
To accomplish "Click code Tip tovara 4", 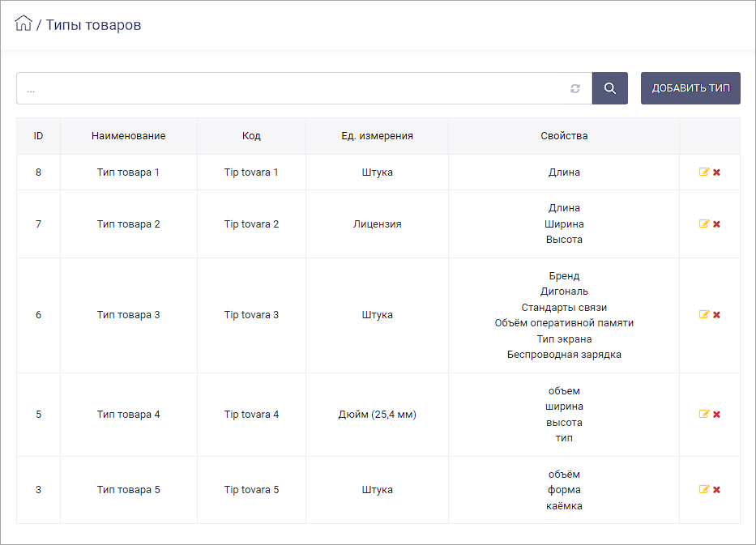I will (x=251, y=415).
